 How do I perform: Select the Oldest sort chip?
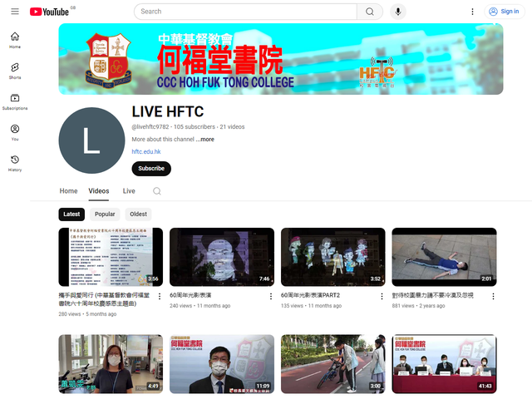coord(138,214)
